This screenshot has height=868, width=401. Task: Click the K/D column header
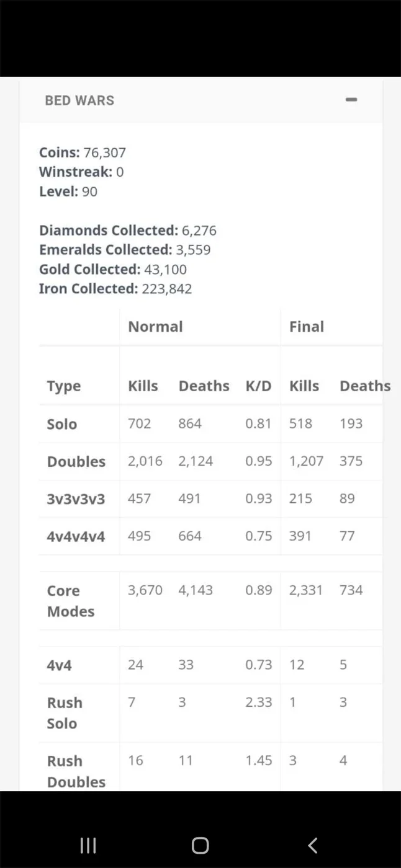[x=258, y=386]
